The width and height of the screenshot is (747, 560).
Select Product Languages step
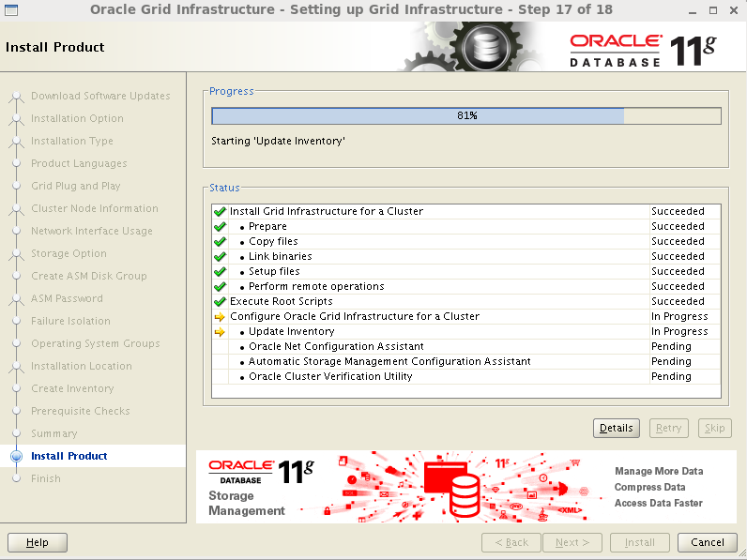[79, 163]
